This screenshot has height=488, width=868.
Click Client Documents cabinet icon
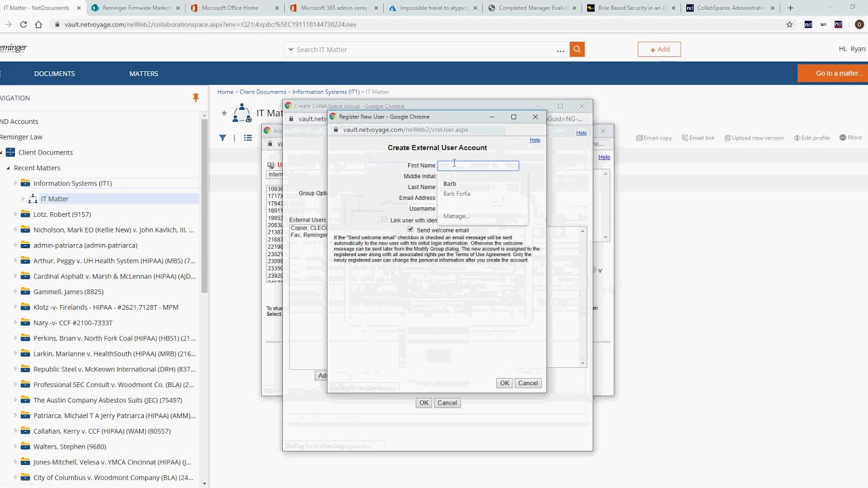point(10,152)
